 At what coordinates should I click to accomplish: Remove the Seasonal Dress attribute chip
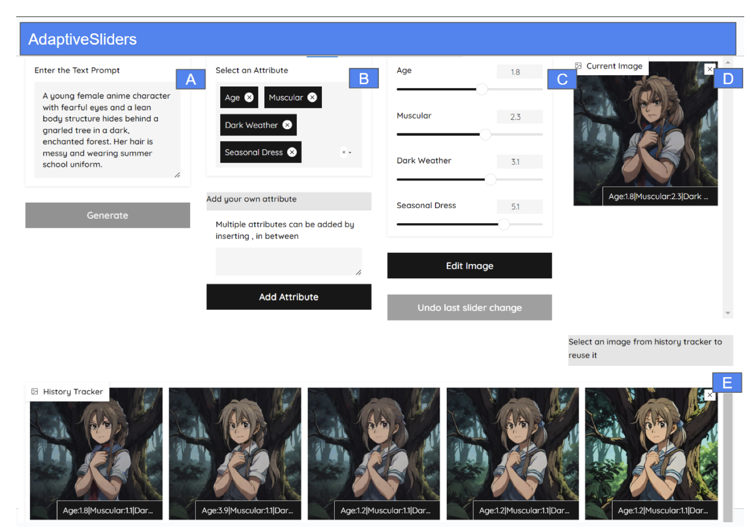(292, 152)
